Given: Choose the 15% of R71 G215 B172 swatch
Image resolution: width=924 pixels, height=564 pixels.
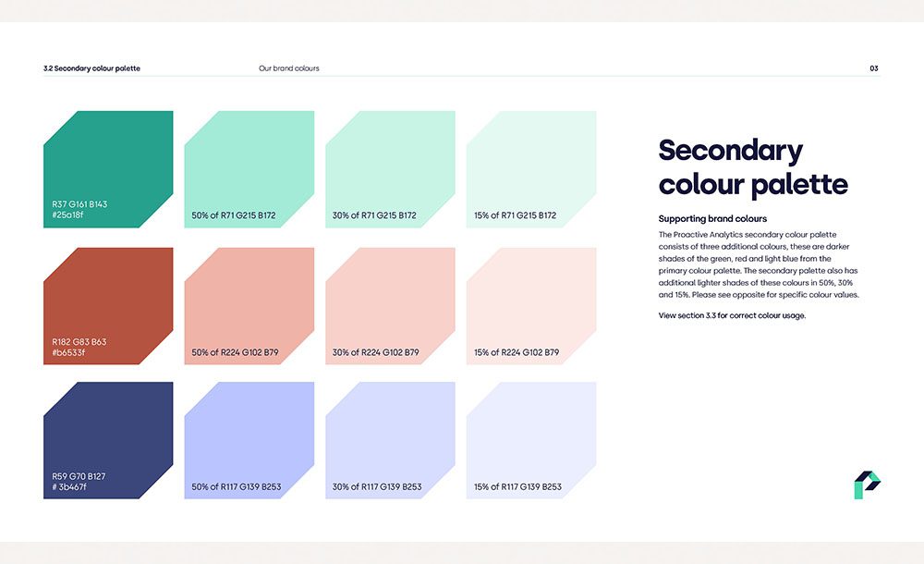Looking at the screenshot, I should tap(531, 169).
